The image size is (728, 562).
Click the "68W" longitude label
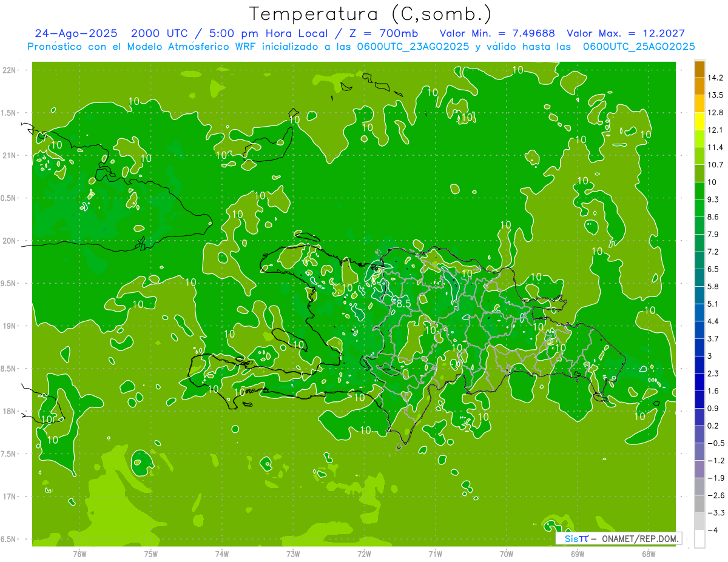tap(649, 554)
